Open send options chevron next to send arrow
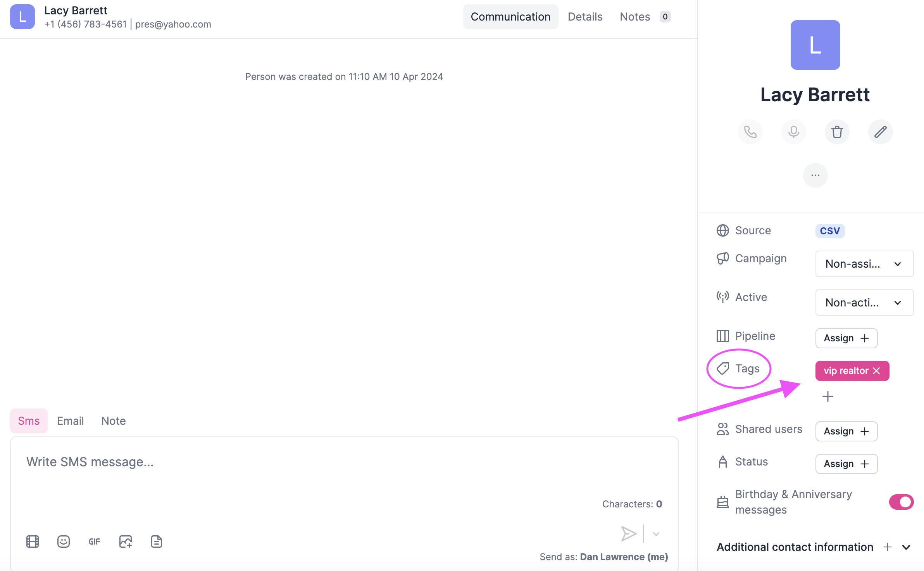The height and width of the screenshot is (571, 924). point(655,534)
